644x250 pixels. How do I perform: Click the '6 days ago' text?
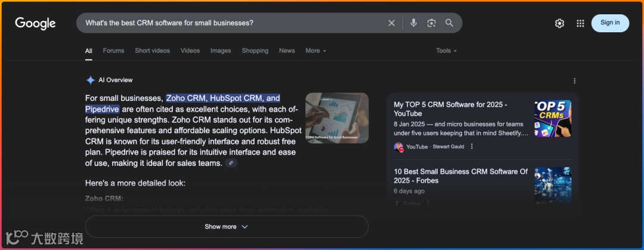coord(409,191)
